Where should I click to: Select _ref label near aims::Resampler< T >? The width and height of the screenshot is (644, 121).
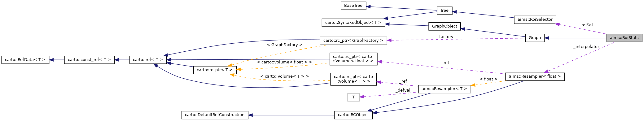pos(403,81)
